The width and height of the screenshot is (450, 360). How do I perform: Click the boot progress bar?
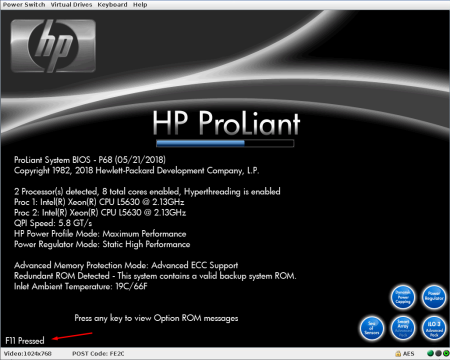point(225,143)
